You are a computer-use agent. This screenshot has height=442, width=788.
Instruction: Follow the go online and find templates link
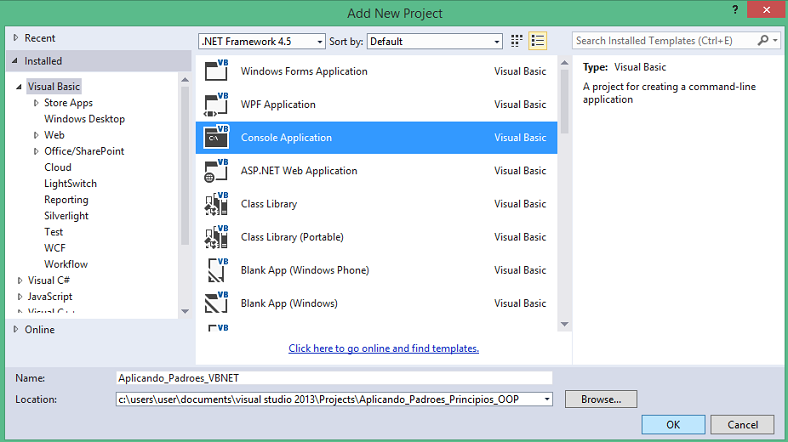point(383,348)
